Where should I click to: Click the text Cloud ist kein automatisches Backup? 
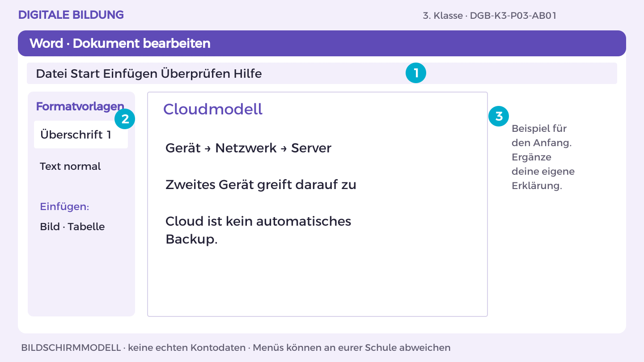(258, 230)
